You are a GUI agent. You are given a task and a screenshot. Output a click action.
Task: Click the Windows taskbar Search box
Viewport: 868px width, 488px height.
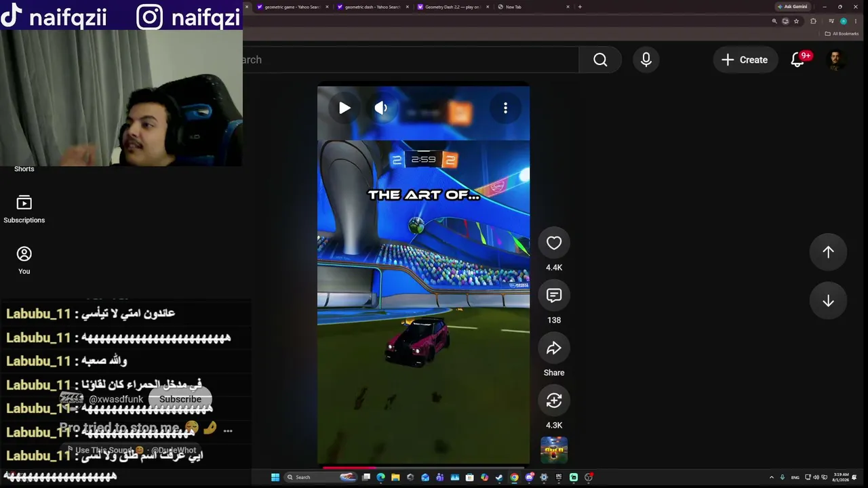tap(320, 477)
